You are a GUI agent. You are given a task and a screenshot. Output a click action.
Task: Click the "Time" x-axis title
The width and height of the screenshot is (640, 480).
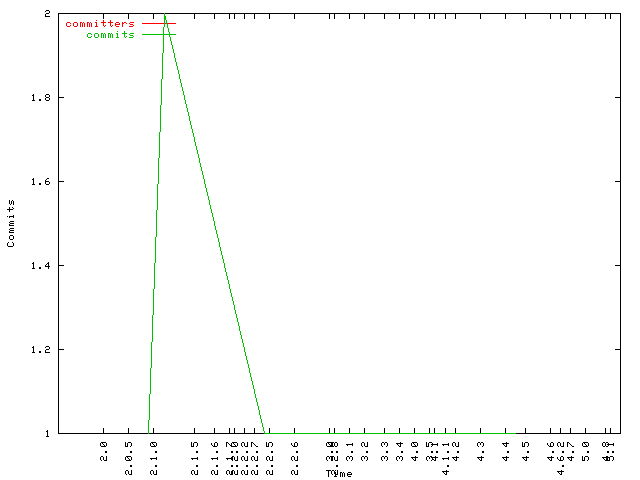(x=339, y=473)
